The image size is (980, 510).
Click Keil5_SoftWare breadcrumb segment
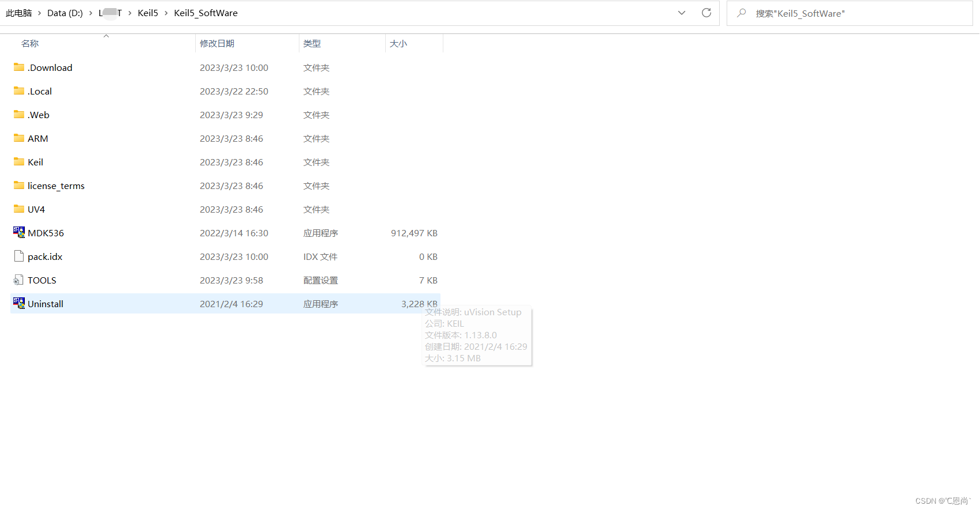coord(206,13)
